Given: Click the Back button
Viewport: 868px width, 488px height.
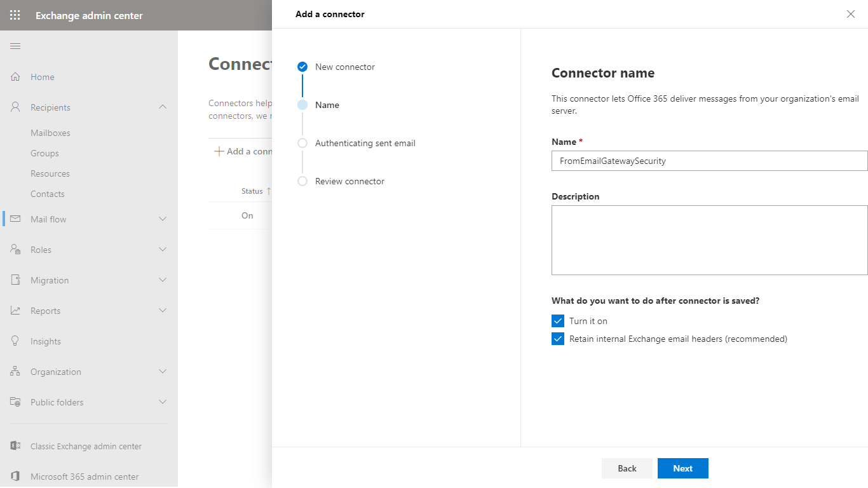Looking at the screenshot, I should pos(627,468).
